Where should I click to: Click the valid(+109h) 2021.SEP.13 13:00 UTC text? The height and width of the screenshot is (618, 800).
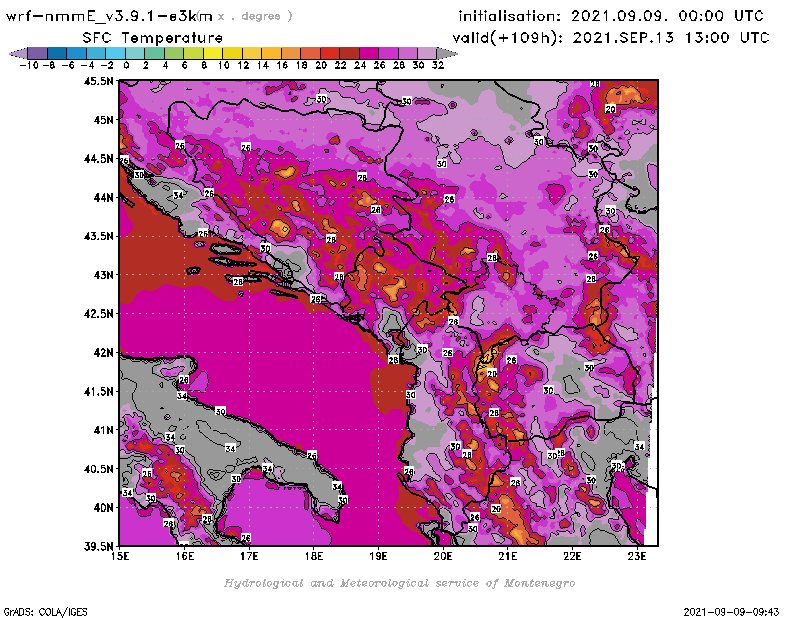pyautogui.click(x=611, y=38)
